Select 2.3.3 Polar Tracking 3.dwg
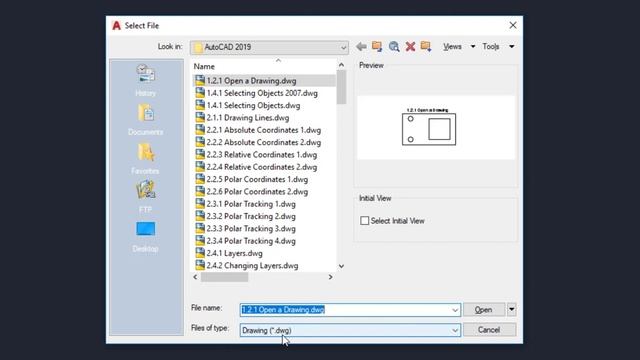 (251, 229)
